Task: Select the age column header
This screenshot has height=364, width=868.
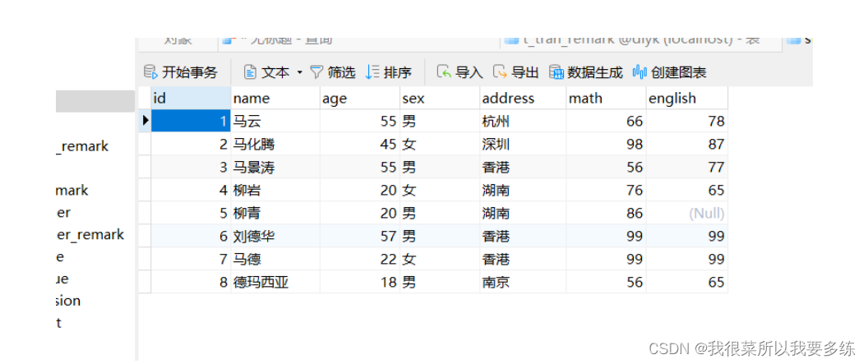Action: click(360, 98)
